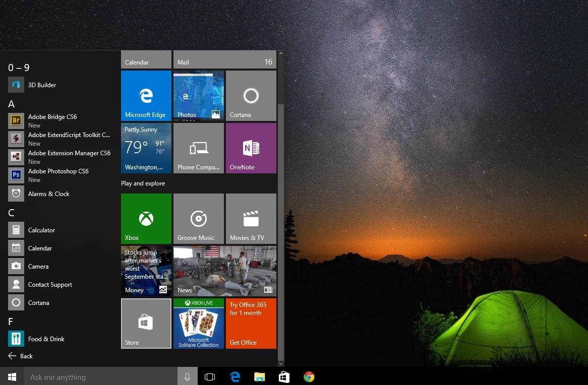This screenshot has height=385, width=588.
Task: Start Adobe Extension Manager CS6
Action: point(60,157)
